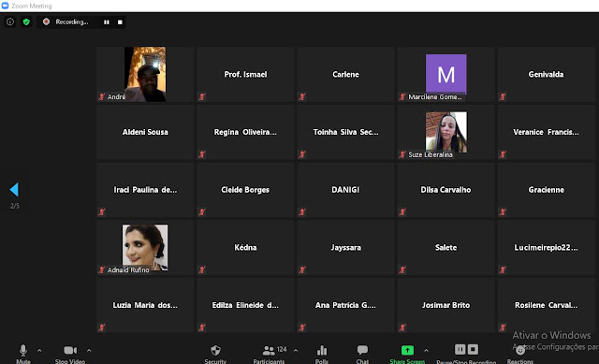Click muted mic icon on Dilsa Carvalho tile
The height and width of the screenshot is (364, 599).
tap(402, 212)
